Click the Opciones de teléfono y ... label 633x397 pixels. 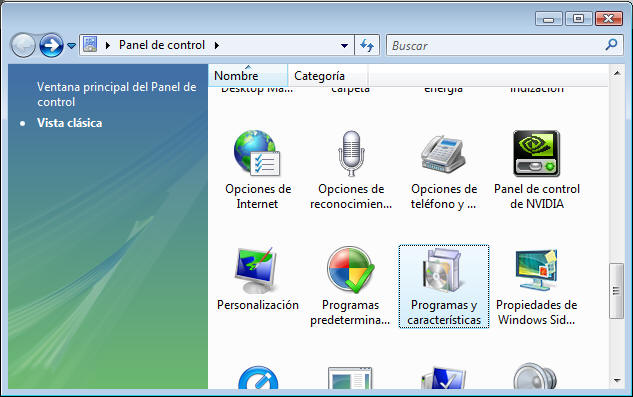point(444,196)
